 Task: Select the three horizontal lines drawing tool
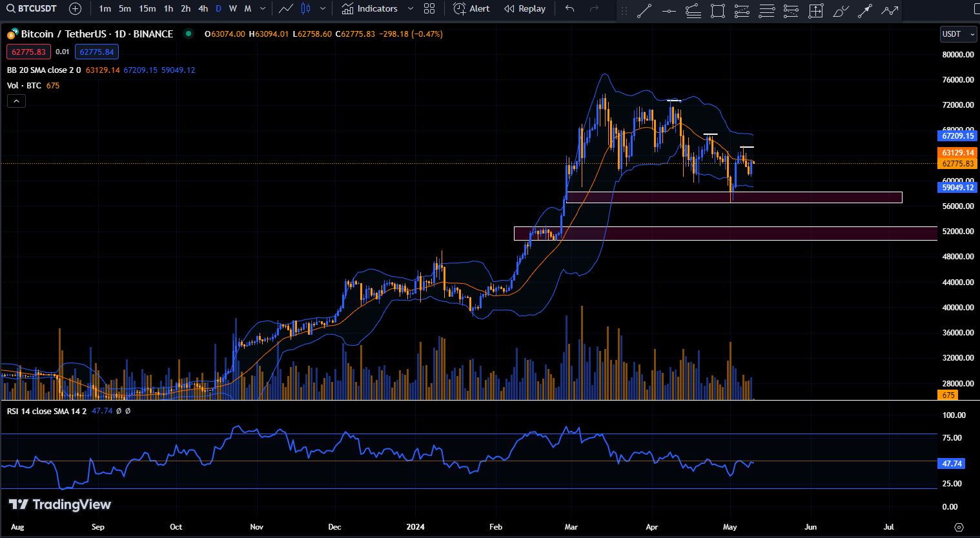coord(766,10)
